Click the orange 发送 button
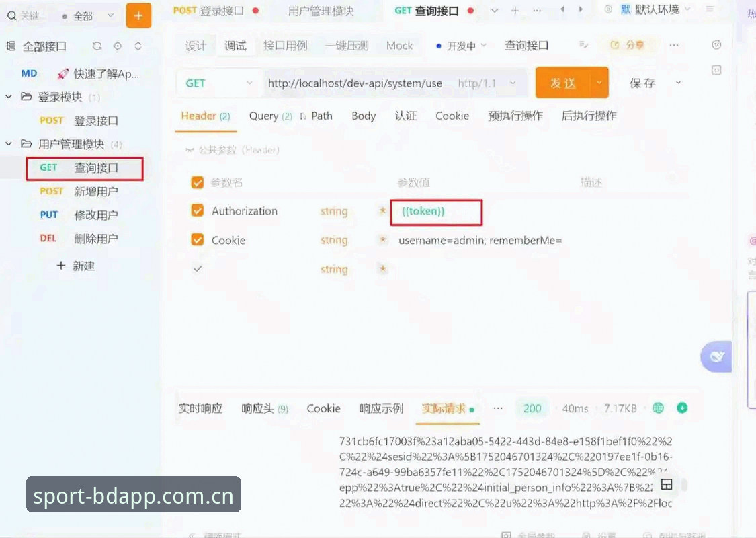 point(562,83)
